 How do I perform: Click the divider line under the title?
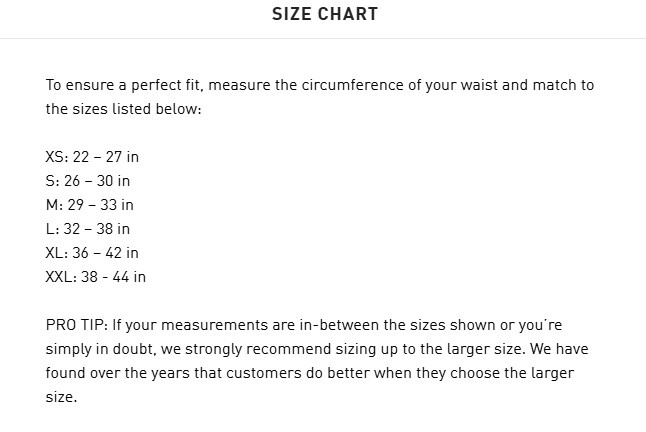[323, 38]
